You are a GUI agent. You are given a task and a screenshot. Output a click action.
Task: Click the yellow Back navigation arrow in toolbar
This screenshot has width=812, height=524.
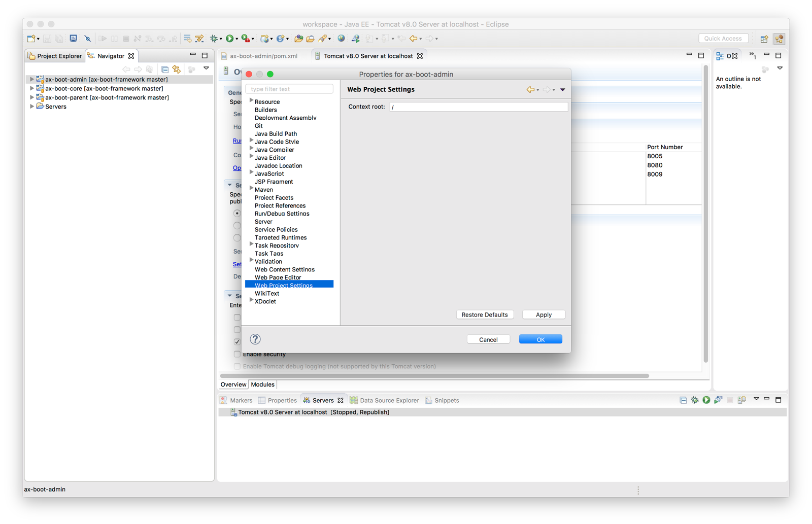(x=414, y=39)
